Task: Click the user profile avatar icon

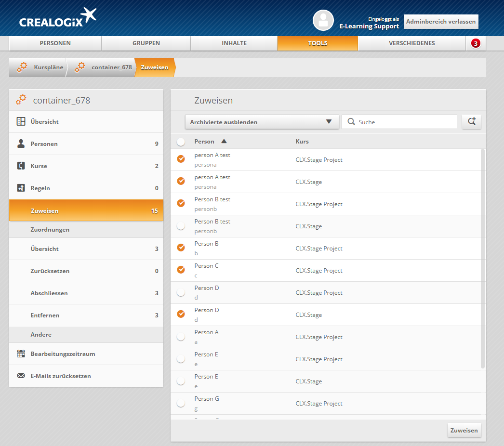Action: pyautogui.click(x=323, y=20)
